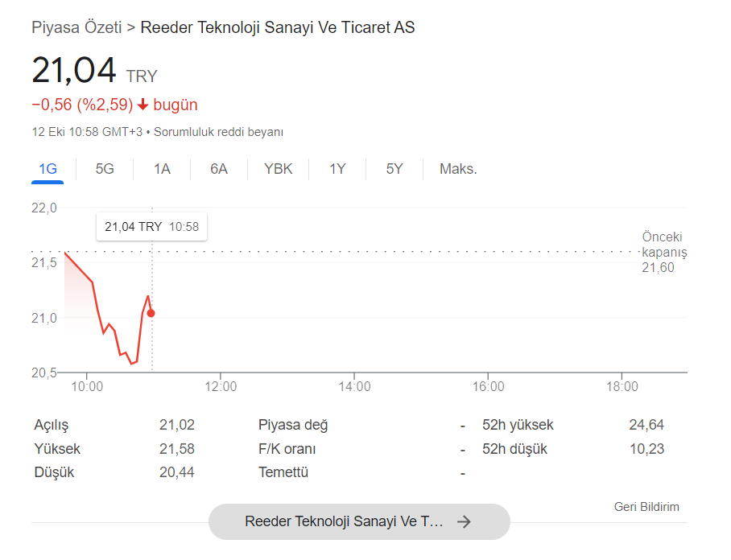Image resolution: width=731 pixels, height=560 pixels.
Task: Click the Açılış value 21,02
Action: (x=176, y=425)
